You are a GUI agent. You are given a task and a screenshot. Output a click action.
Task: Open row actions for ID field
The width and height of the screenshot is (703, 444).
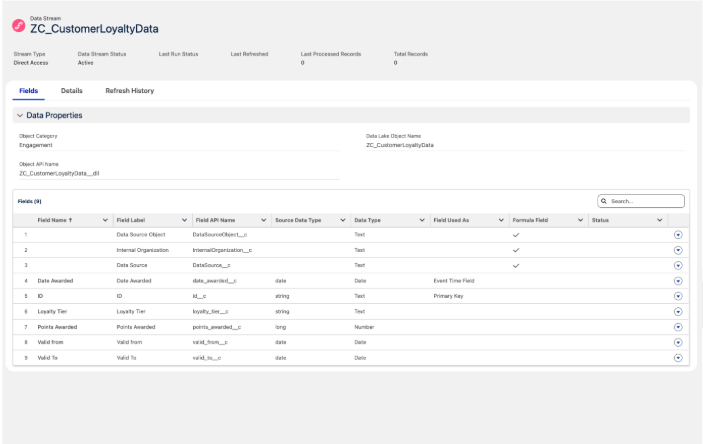[678, 296]
